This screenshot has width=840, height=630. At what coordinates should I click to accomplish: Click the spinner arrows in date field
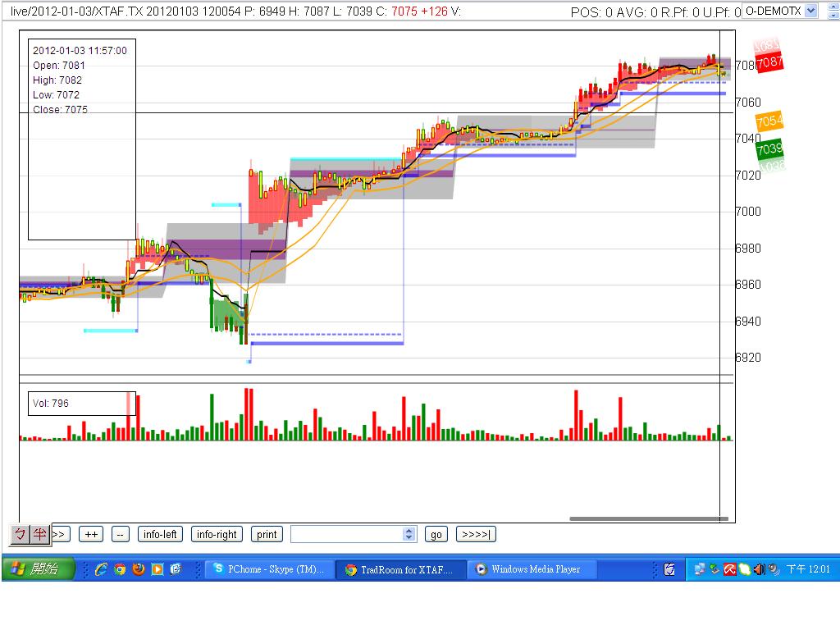click(x=409, y=534)
